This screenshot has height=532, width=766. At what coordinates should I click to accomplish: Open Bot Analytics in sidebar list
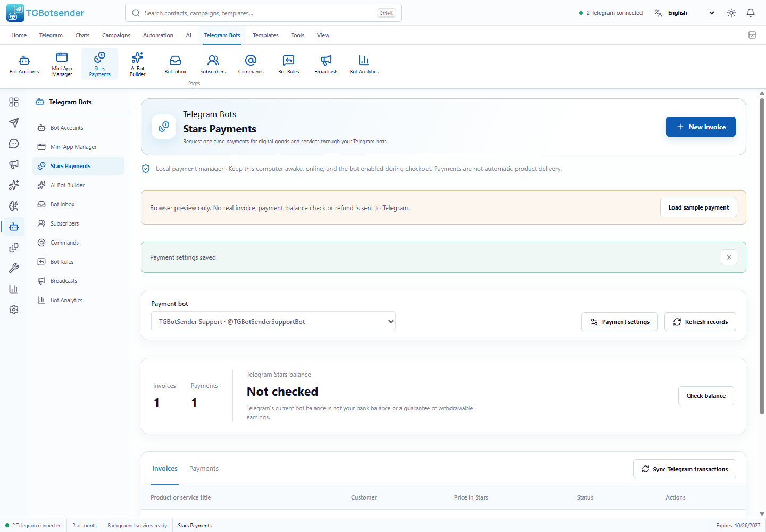78,300
